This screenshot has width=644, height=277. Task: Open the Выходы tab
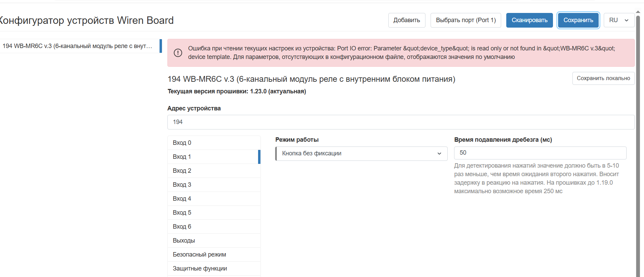point(214,241)
